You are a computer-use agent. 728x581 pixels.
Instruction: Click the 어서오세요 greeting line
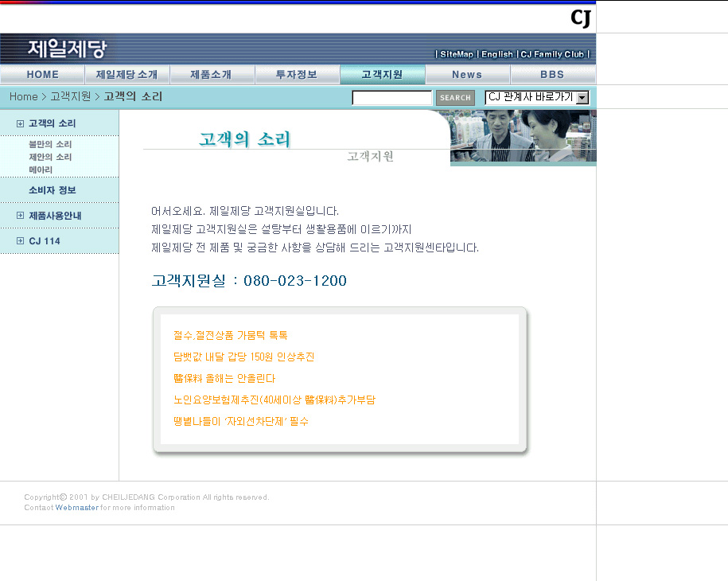[245, 212]
